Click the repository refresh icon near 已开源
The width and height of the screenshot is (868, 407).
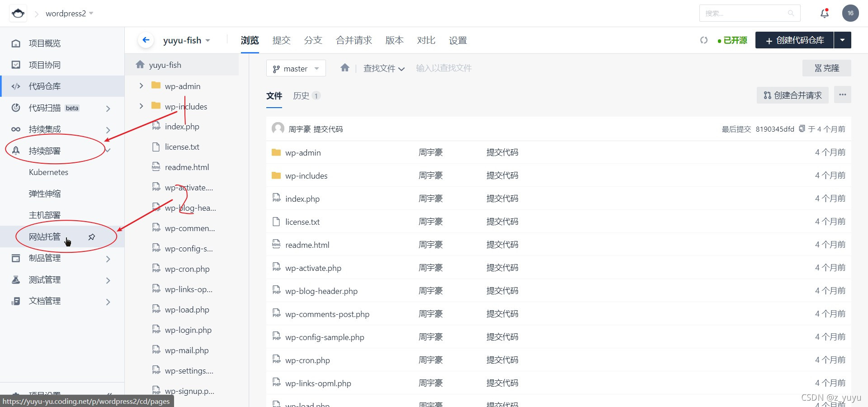(703, 40)
